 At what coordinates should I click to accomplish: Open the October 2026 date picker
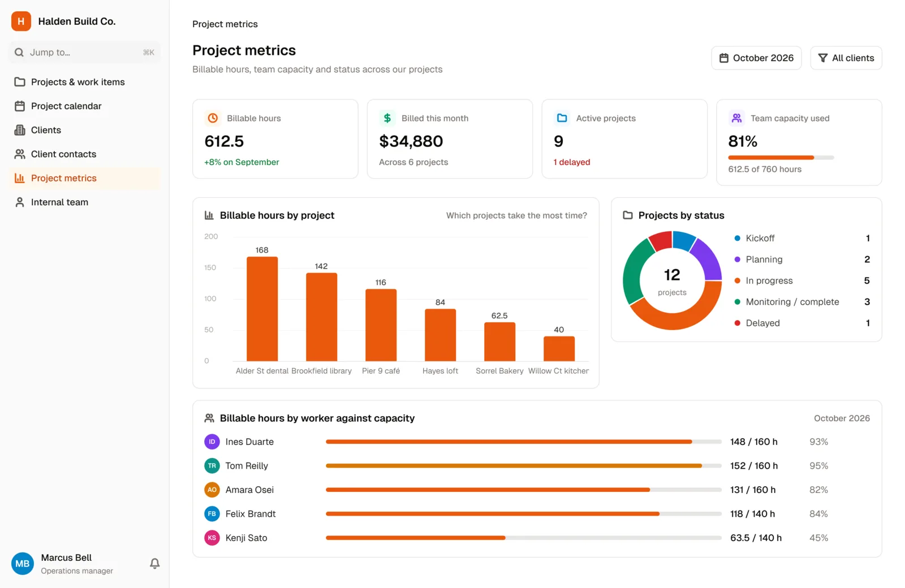(x=756, y=58)
